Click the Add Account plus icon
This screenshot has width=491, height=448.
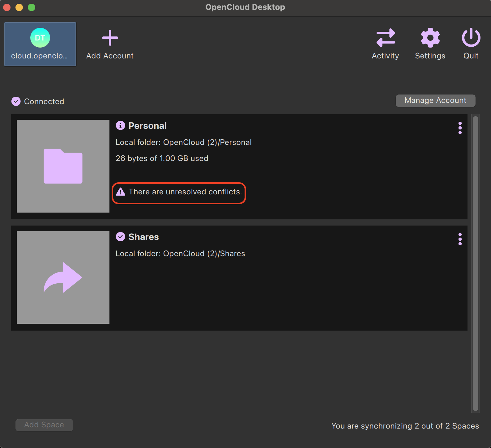110,38
